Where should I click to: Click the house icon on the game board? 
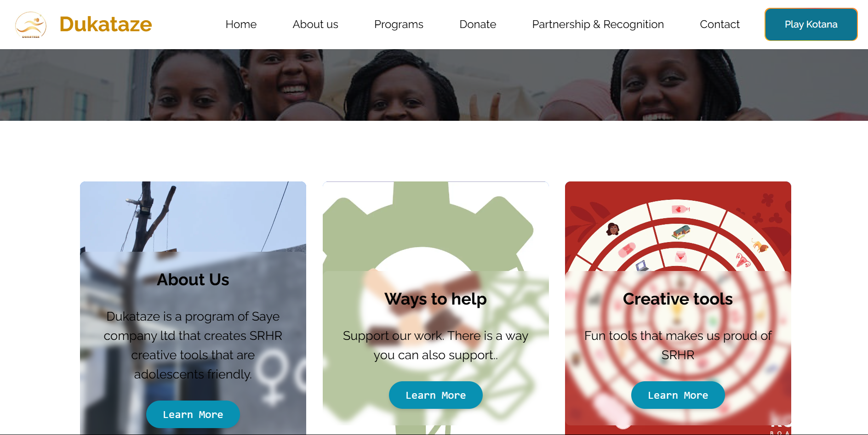tap(681, 232)
